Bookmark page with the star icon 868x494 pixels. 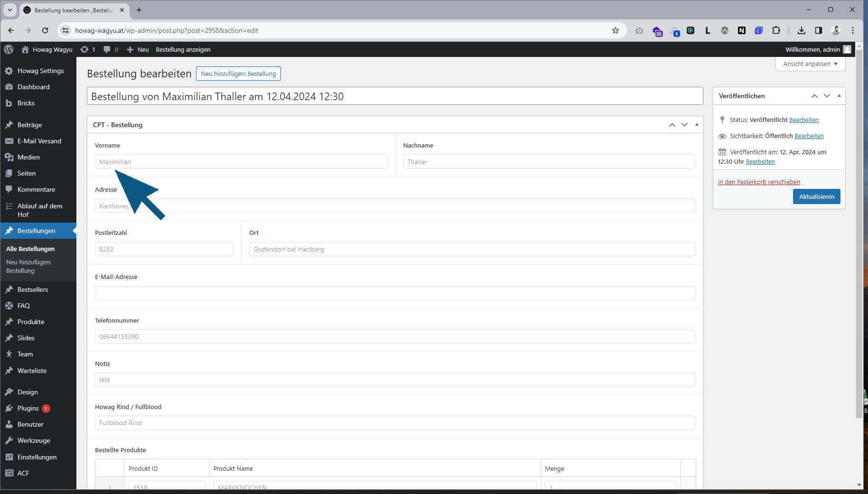pyautogui.click(x=616, y=30)
